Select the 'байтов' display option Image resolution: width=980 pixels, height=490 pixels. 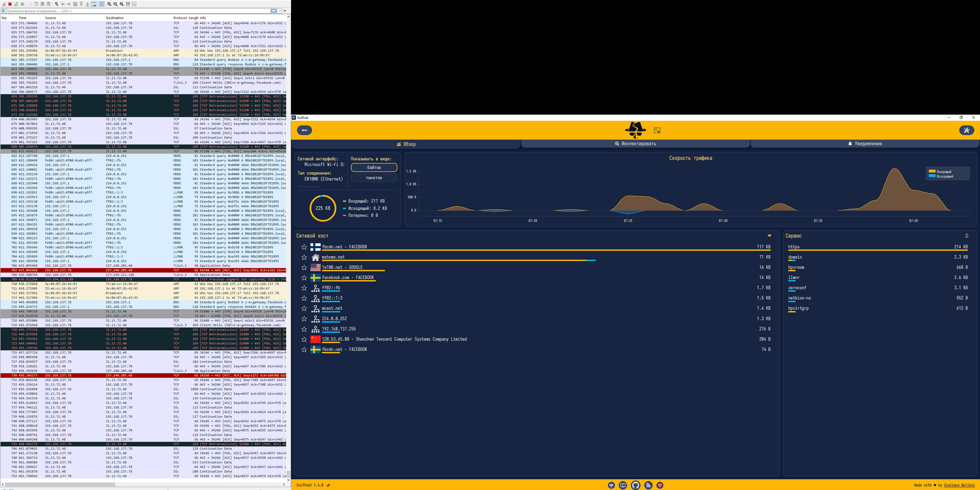click(x=374, y=167)
